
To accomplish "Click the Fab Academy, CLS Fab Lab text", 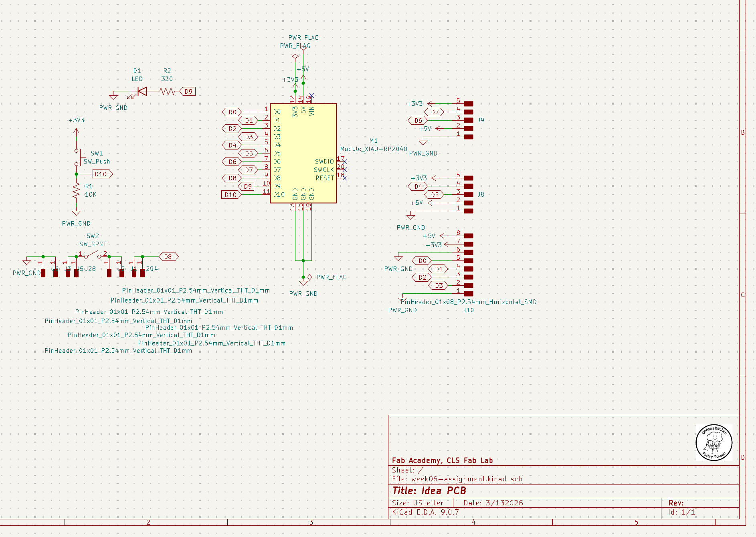I will coord(442,460).
